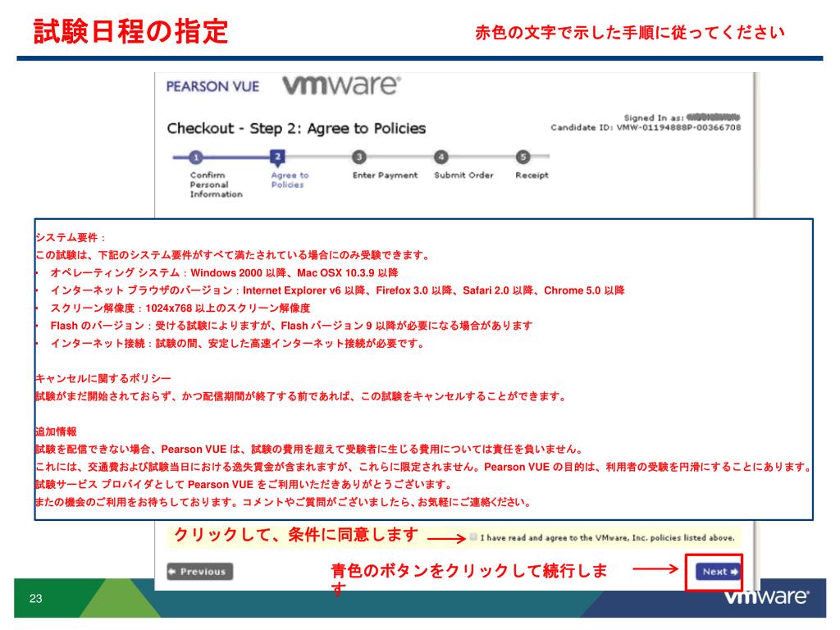This screenshot has width=840, height=630.
Task: Click the Flash version 9 requirement line
Action: pyautogui.click(x=291, y=326)
